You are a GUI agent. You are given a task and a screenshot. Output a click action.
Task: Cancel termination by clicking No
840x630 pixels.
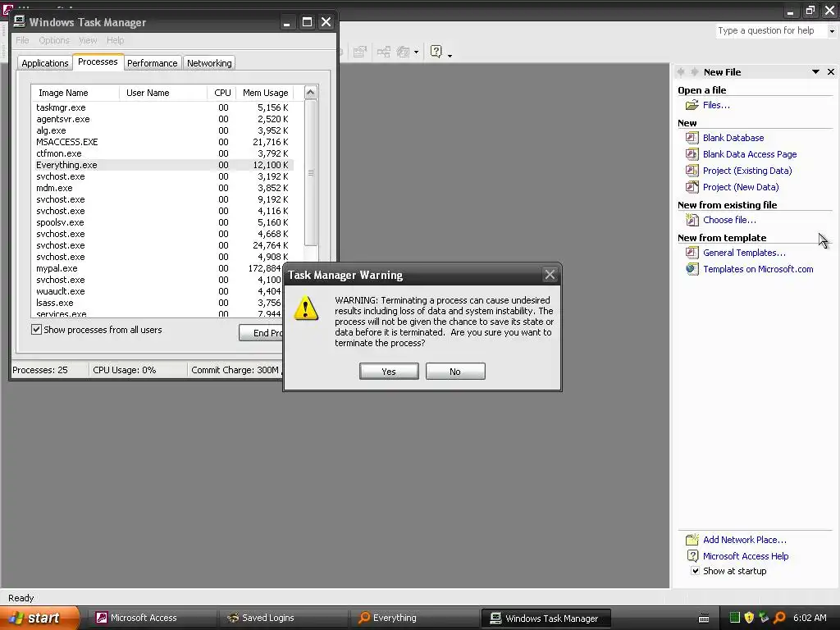pos(455,372)
